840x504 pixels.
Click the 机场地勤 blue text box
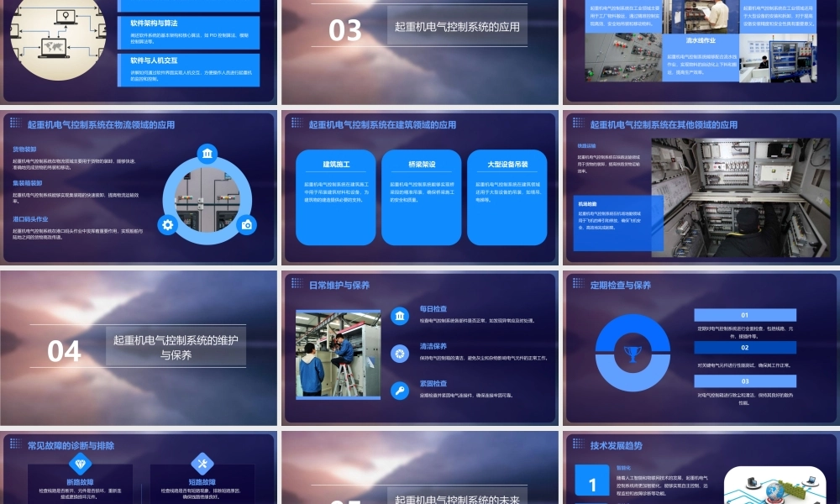[617, 223]
